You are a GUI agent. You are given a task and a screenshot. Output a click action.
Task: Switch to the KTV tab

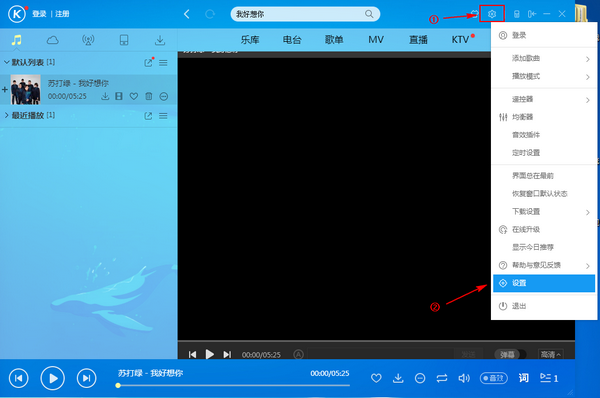click(x=460, y=40)
